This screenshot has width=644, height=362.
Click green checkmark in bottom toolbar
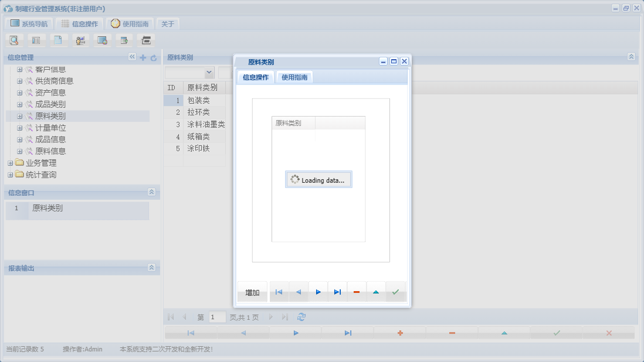557,333
